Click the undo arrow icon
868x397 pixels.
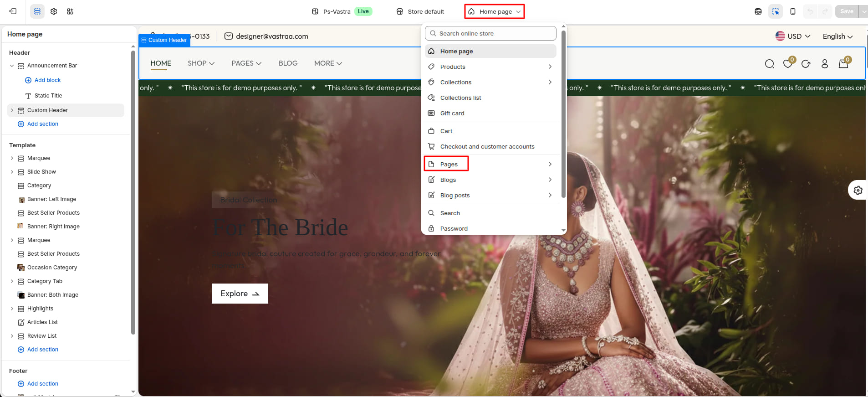tap(810, 11)
